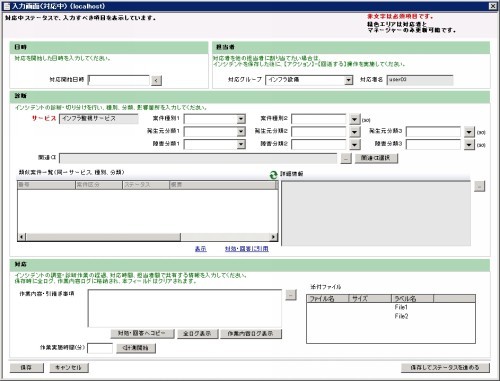
Task: Click the キャンセル button
Action: point(69,367)
